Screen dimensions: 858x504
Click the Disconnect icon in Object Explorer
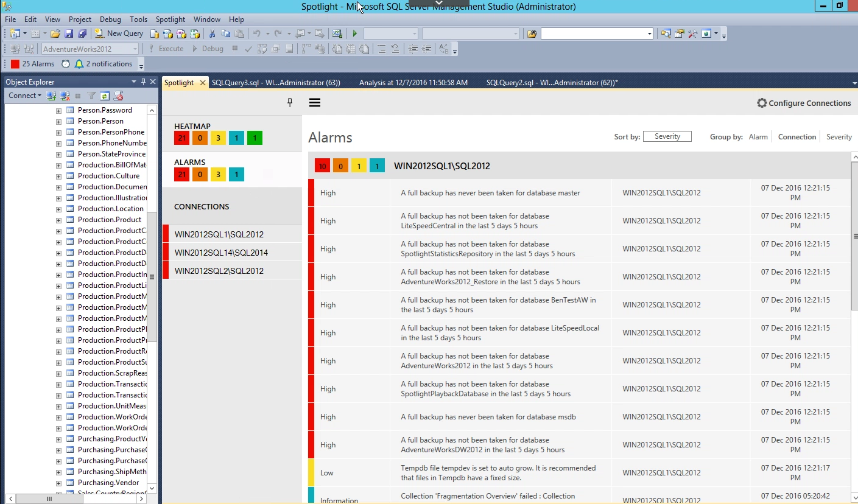point(65,96)
